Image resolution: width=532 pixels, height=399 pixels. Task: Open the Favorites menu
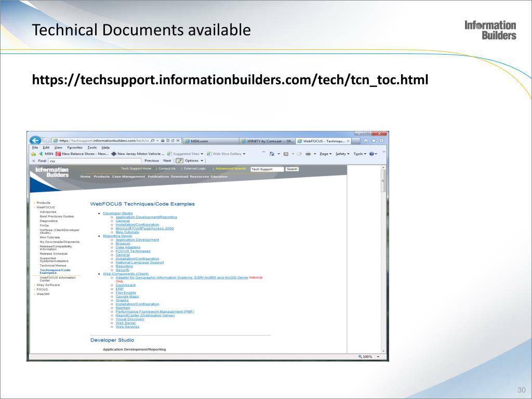(75, 148)
